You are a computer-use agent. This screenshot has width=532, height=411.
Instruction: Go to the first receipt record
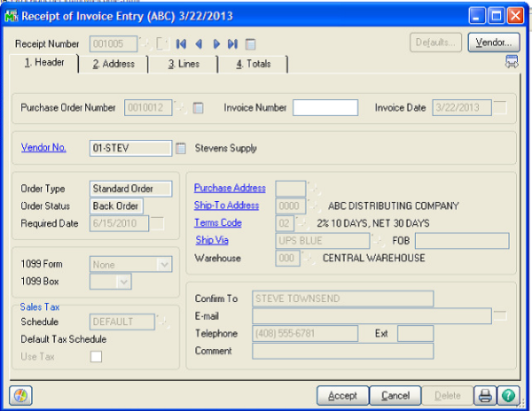tap(182, 43)
